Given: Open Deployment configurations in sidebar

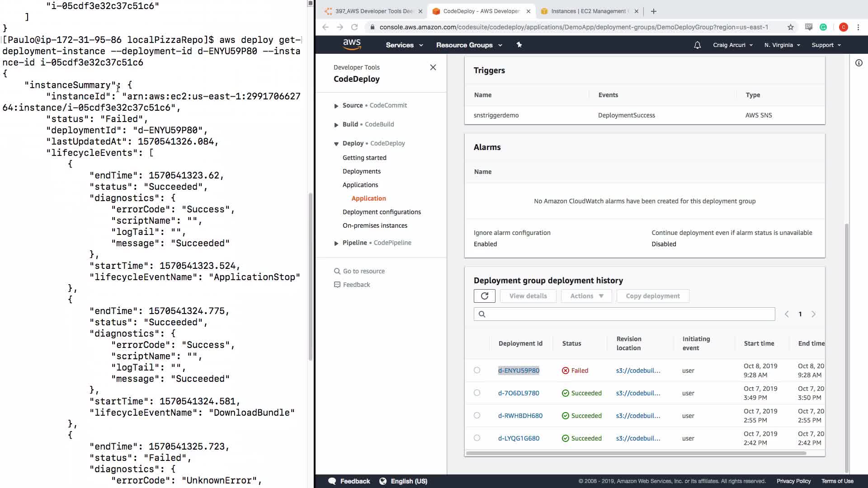Looking at the screenshot, I should pyautogui.click(x=382, y=212).
